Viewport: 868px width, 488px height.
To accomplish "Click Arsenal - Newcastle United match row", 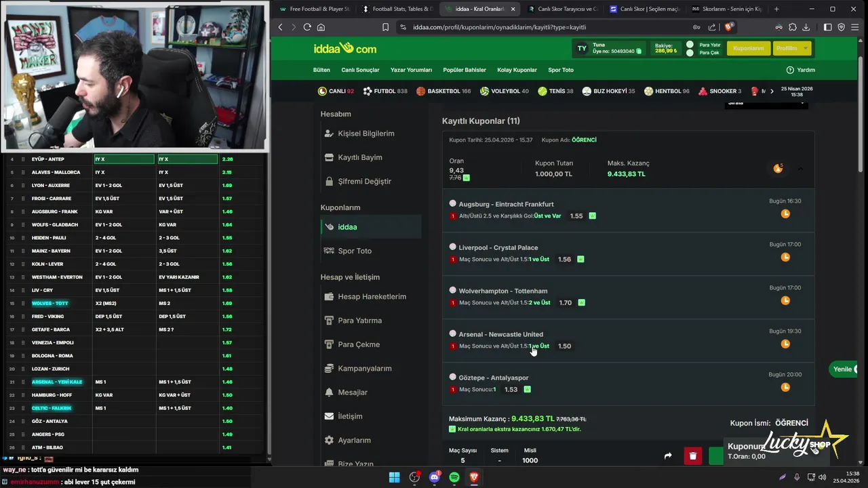I will [x=629, y=340].
